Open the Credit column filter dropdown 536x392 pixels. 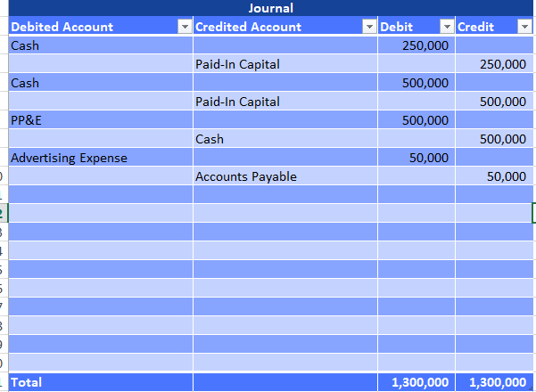[x=524, y=27]
